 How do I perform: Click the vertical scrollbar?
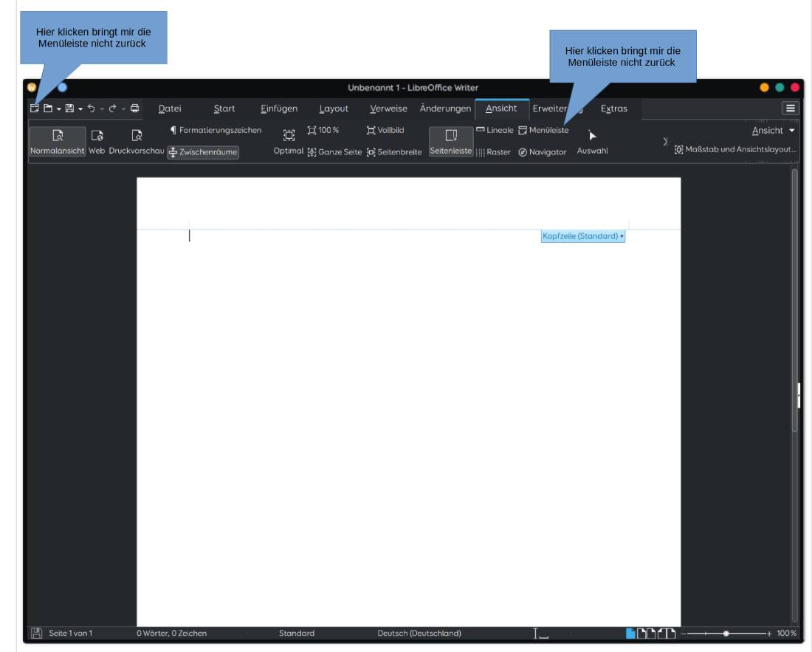coord(794,301)
